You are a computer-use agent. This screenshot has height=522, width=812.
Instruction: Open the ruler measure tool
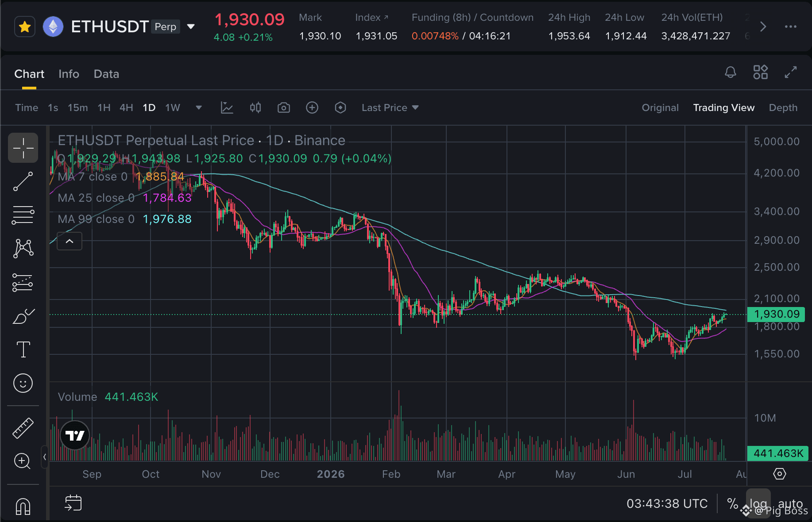[23, 428]
